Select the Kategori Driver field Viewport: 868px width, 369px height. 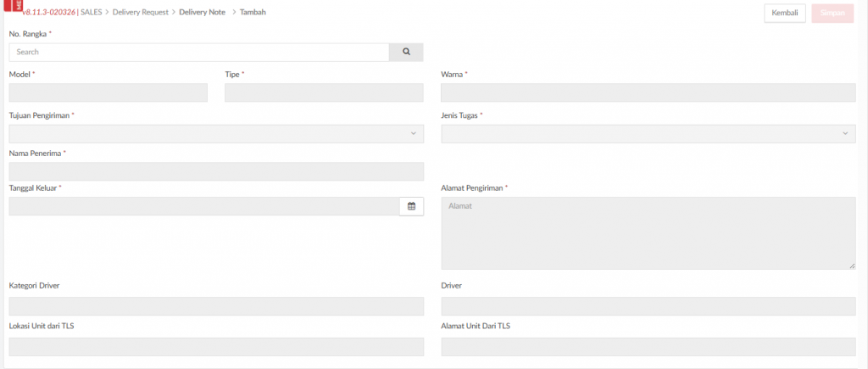216,306
